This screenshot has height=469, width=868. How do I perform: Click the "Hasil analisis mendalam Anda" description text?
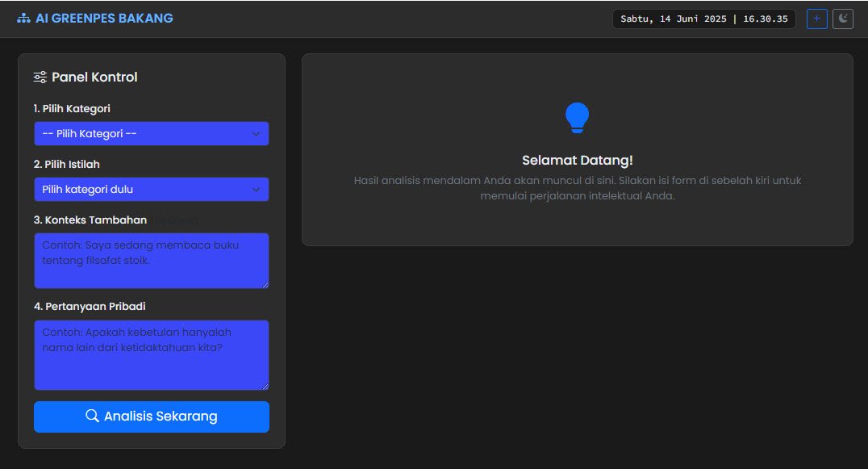[x=578, y=188]
